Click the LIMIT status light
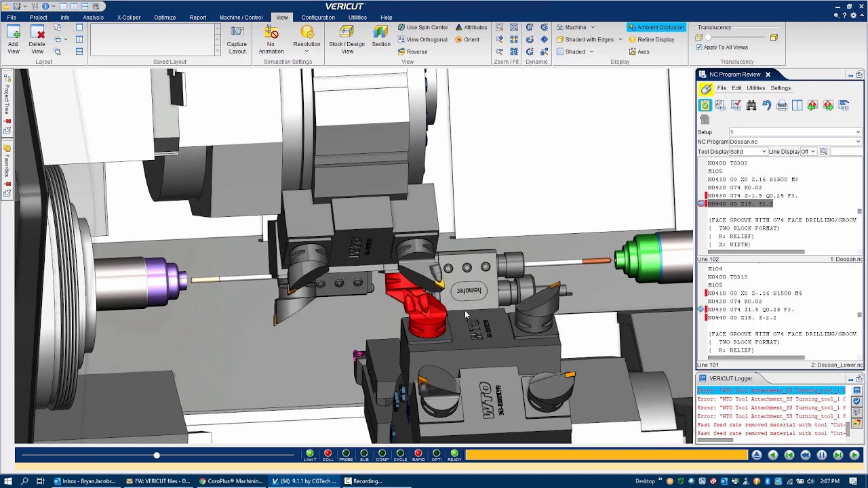The height and width of the screenshot is (488, 868). 310,453
